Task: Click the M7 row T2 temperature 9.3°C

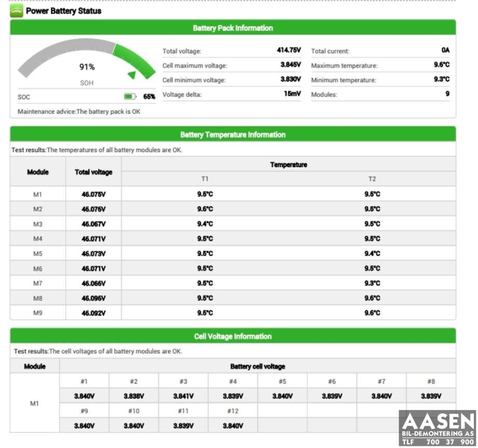Action: pyautogui.click(x=372, y=283)
